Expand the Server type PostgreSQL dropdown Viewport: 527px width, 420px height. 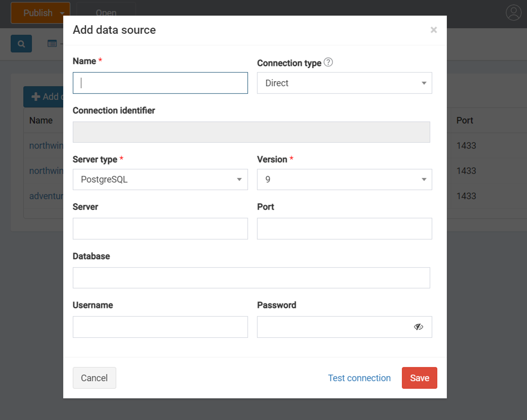tap(160, 179)
